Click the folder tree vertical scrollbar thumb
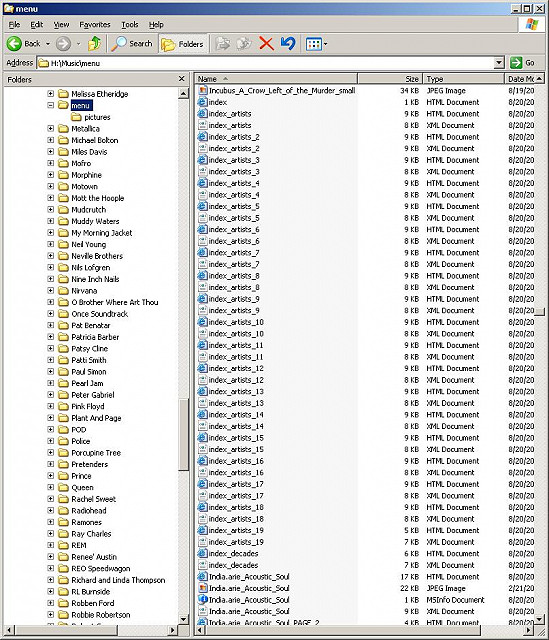549x640 pixels. pyautogui.click(x=183, y=435)
